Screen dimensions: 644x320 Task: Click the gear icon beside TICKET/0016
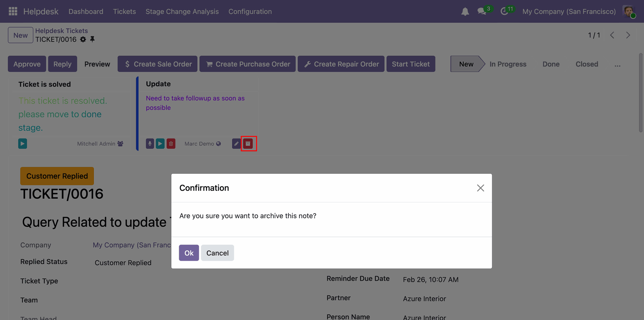click(83, 40)
